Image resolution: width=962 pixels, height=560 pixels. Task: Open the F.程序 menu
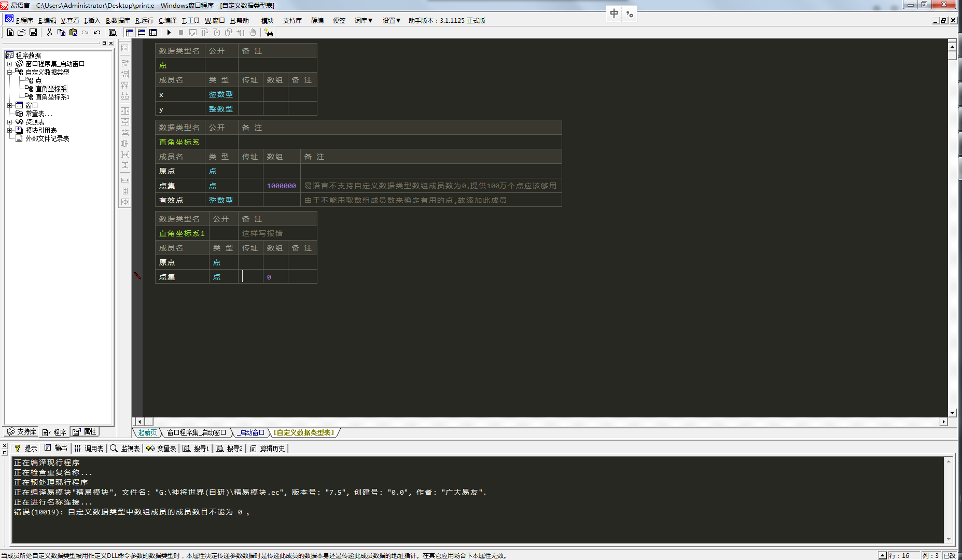24,21
